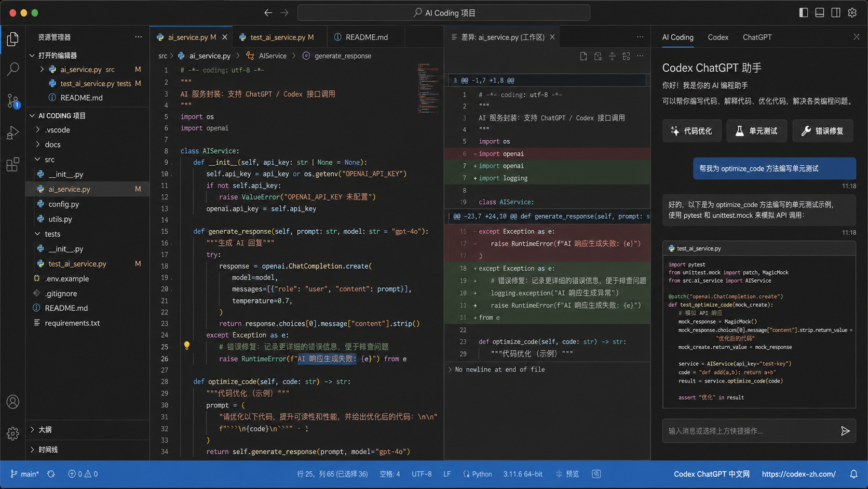Toggle the secondary side bar layout button
Viewport: 868px width, 489px height.
pyautogui.click(x=836, y=12)
